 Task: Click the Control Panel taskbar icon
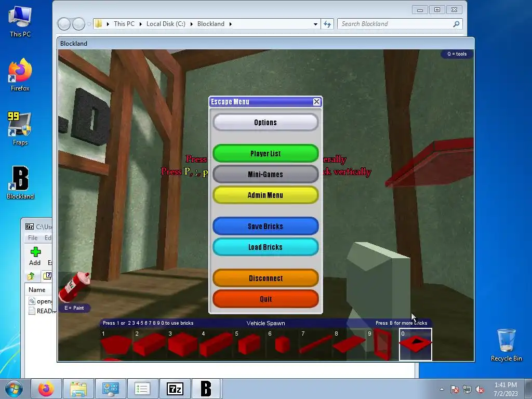click(x=111, y=389)
